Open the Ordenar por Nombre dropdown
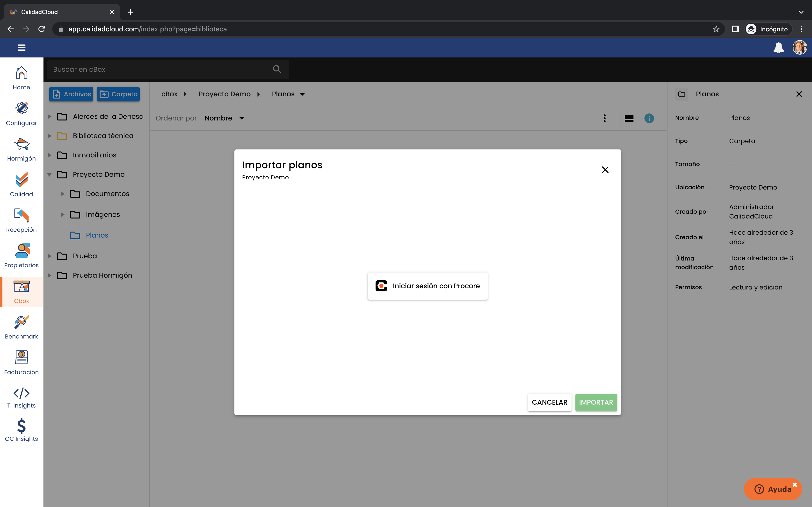Viewport: 812px width, 507px height. pos(225,118)
